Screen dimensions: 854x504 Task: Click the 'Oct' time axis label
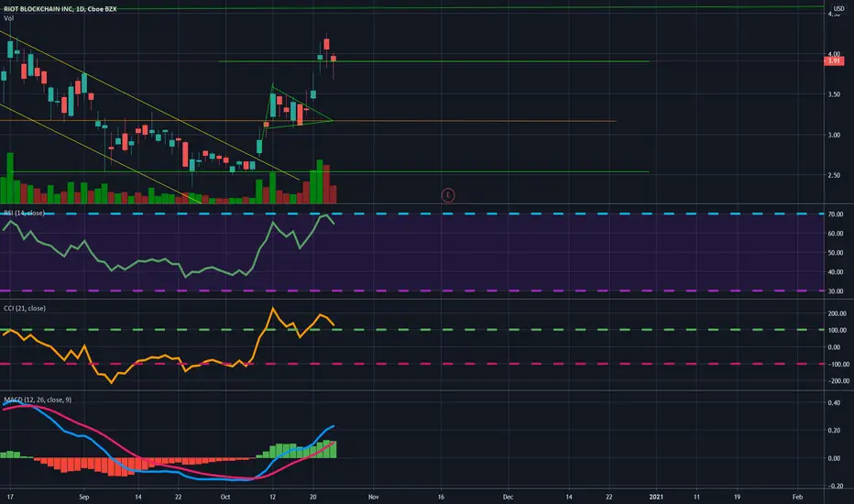coord(224,497)
